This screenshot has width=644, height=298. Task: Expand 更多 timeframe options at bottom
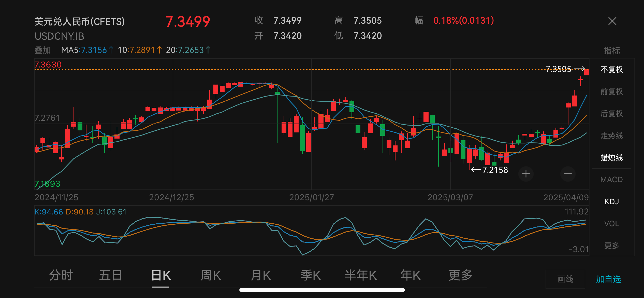pos(460,275)
